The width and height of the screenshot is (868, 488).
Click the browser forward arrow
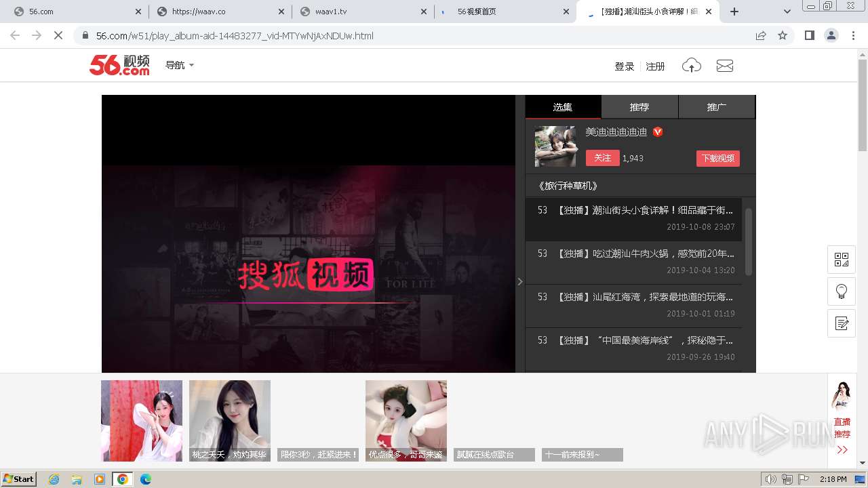[37, 35]
